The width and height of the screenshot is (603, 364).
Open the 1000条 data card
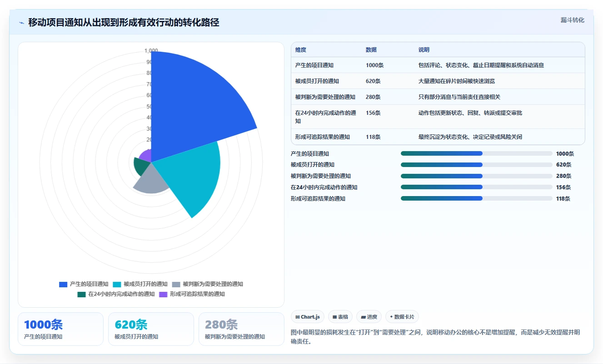pos(60,329)
